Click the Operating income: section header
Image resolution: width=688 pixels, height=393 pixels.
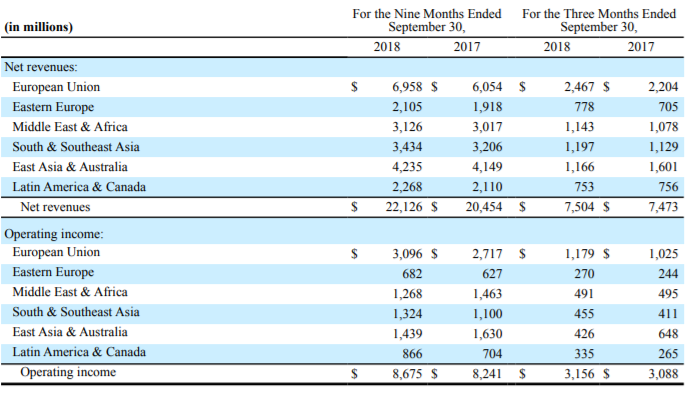point(54,234)
